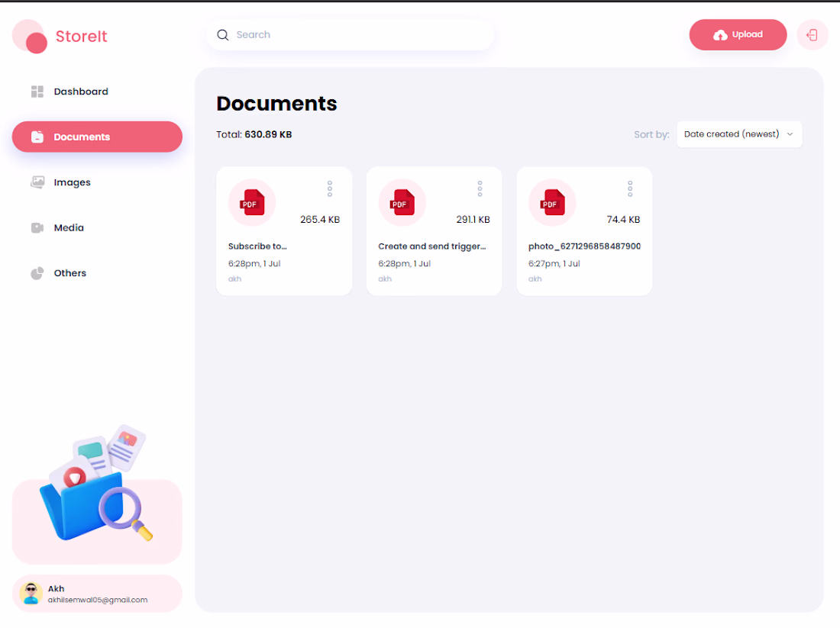Click the StoreIt brand name
Viewport: 840px width, 628px height.
82,37
